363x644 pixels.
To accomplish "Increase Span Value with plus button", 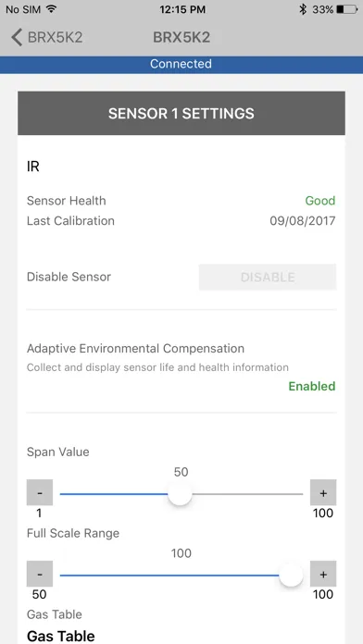I will [323, 492].
